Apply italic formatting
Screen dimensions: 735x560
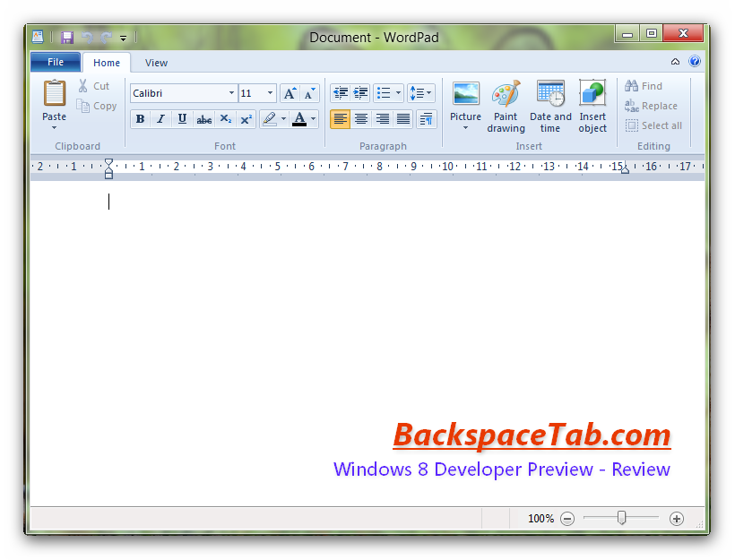coord(161,118)
